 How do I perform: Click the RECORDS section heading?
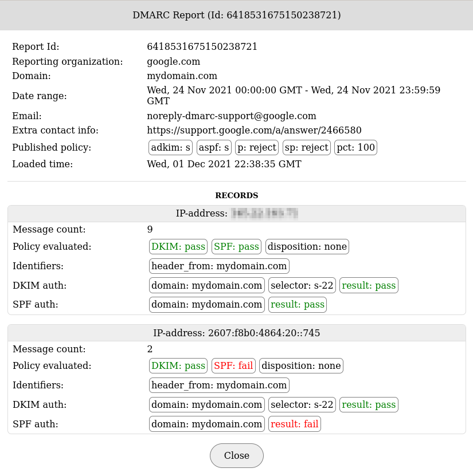tap(236, 195)
